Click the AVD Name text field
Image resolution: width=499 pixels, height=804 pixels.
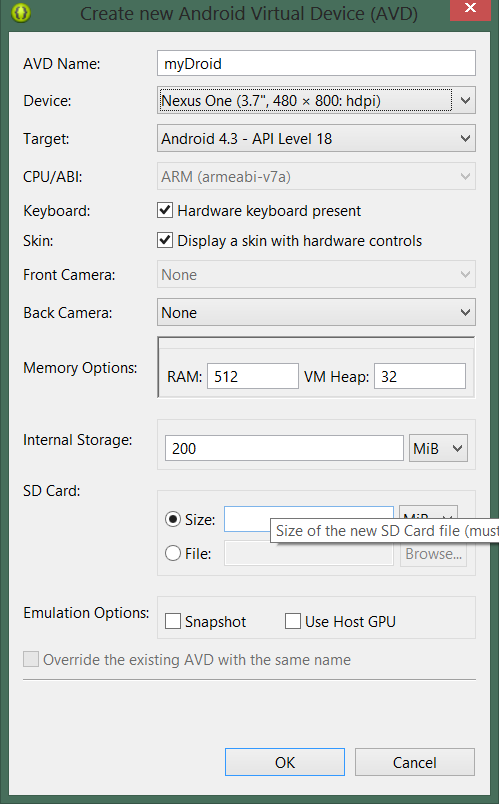[316, 64]
